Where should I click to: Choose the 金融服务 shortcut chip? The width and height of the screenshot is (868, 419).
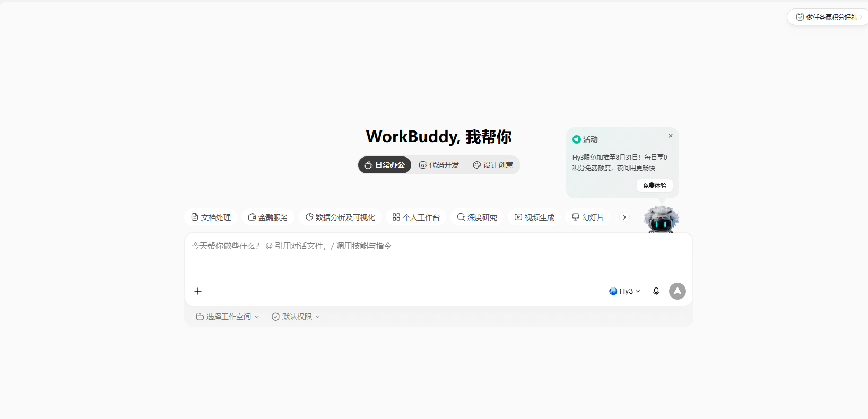coord(268,217)
